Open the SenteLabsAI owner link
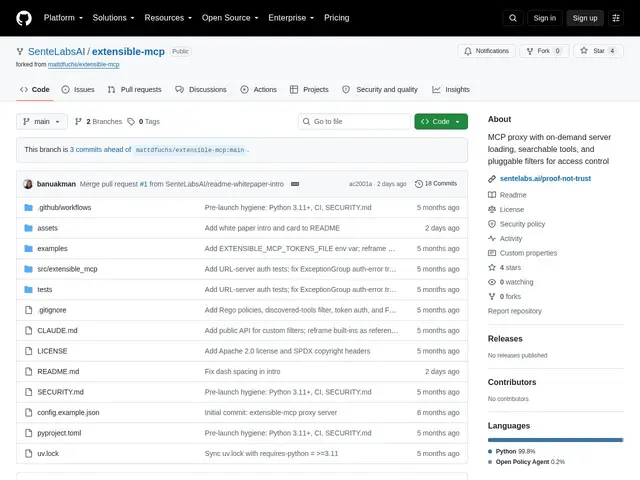This screenshot has width=640, height=480. click(x=56, y=51)
